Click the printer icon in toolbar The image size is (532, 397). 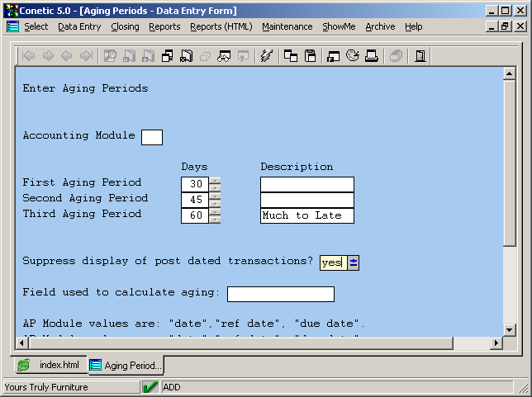(372, 56)
